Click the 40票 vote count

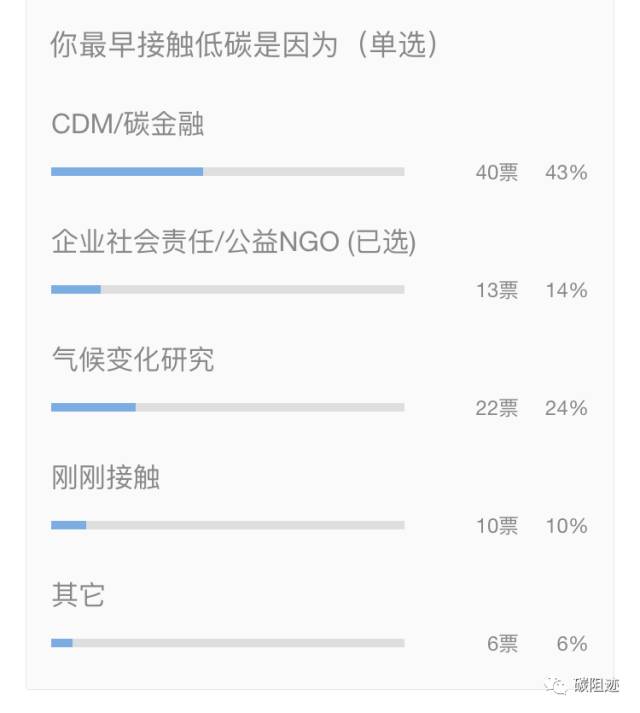click(496, 173)
